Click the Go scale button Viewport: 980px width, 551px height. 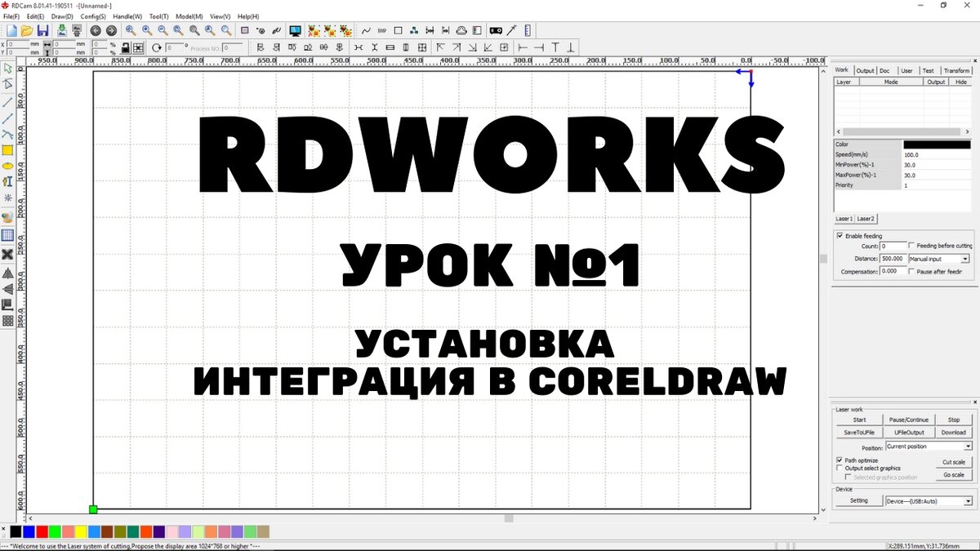[x=954, y=475]
